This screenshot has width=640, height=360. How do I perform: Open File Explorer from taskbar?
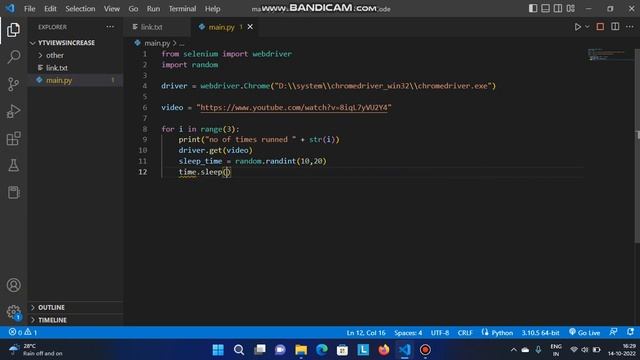[301, 350]
